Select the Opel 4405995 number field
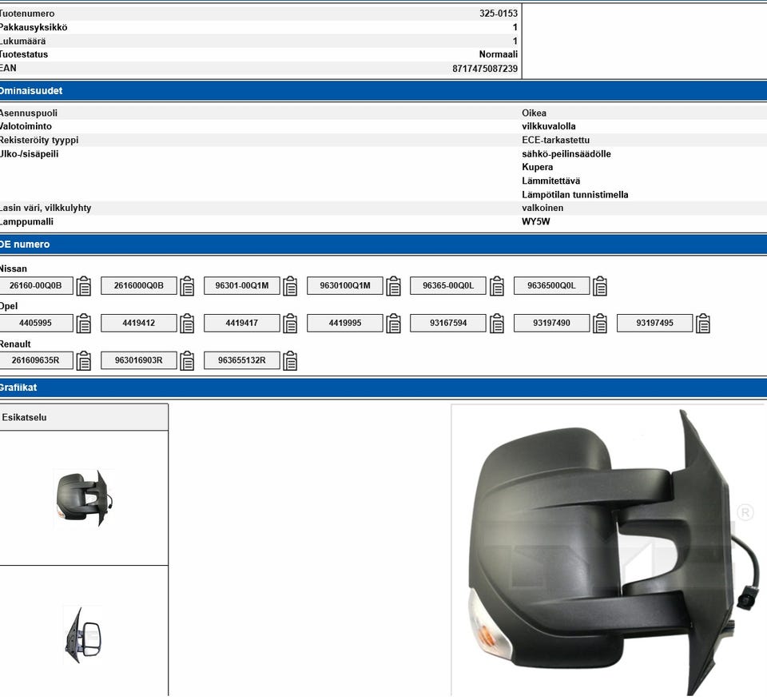 pyautogui.click(x=36, y=323)
